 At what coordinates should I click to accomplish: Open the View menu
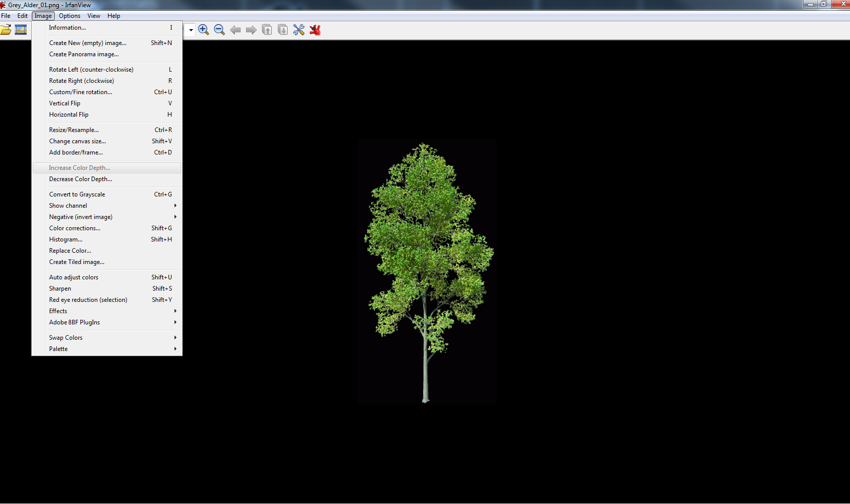click(94, 16)
